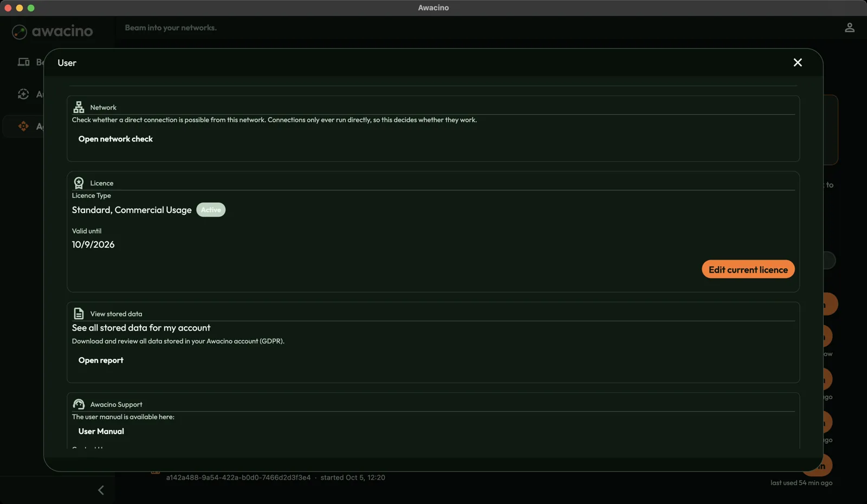Viewport: 867px width, 504px height.
Task: Click Edit current licence button
Action: [x=748, y=269]
